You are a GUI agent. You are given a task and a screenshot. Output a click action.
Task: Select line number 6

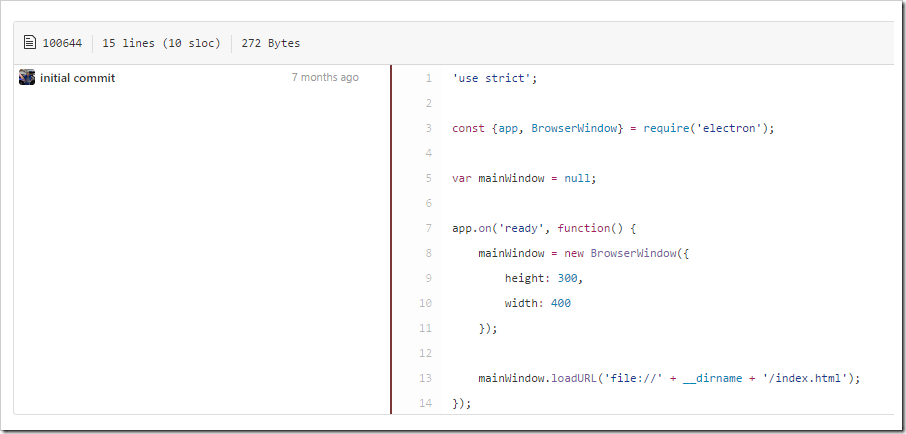click(429, 203)
